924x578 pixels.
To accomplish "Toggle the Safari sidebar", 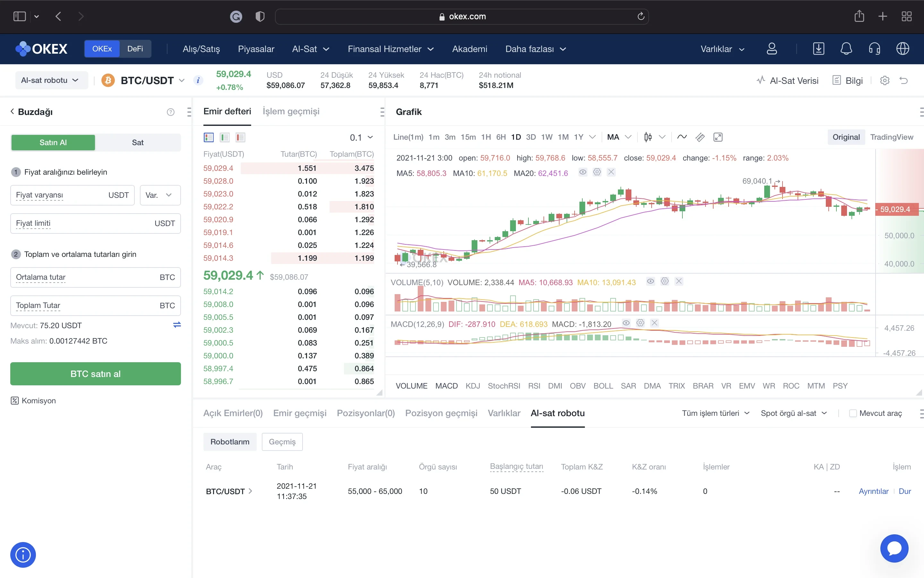I will (20, 16).
